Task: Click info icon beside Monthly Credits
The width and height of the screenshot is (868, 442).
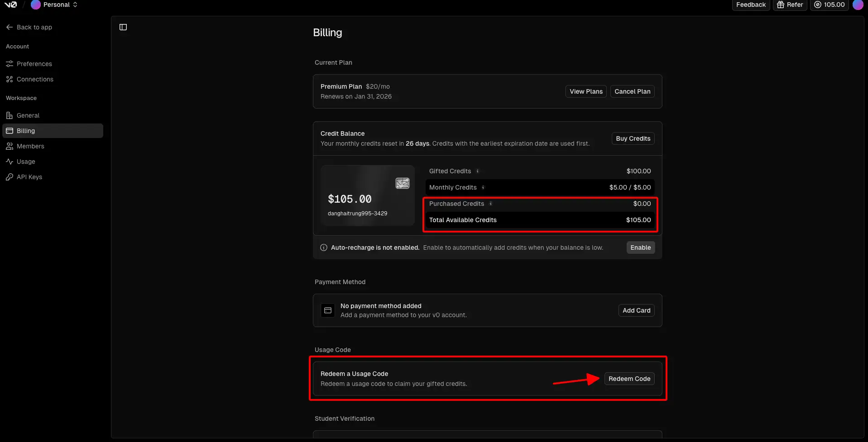Action: (x=483, y=187)
